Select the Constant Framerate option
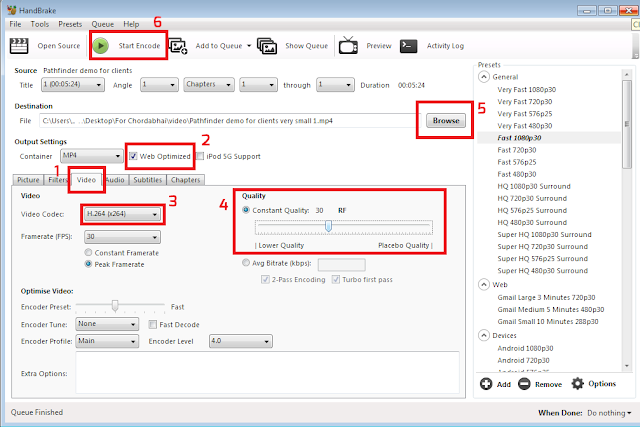640x427 pixels. coord(88,252)
